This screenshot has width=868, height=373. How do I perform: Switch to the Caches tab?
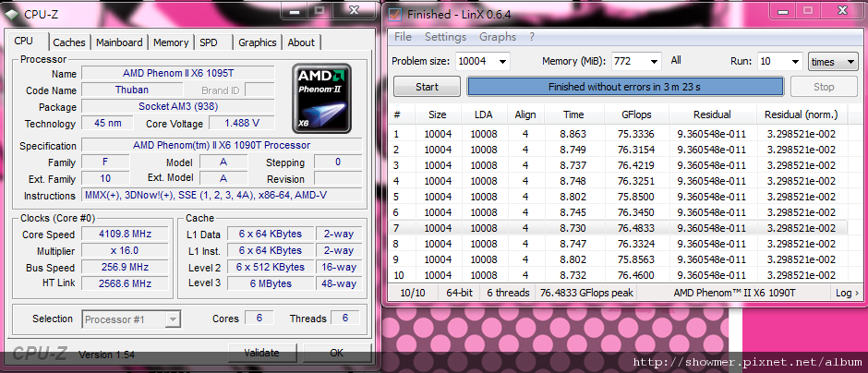coord(69,42)
